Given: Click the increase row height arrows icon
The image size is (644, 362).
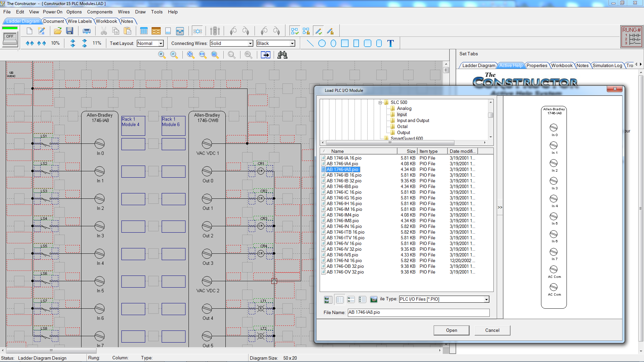Looking at the screenshot, I should pos(73,43).
